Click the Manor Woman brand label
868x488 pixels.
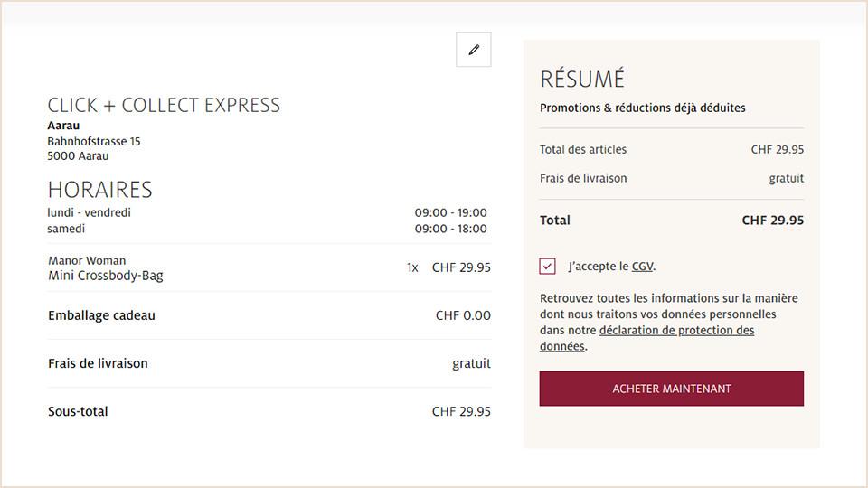[x=87, y=260]
